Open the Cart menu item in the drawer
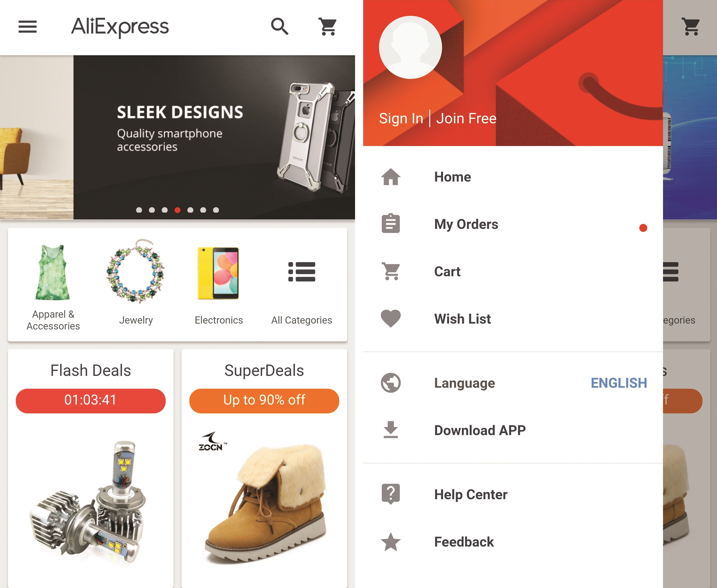 513,271
